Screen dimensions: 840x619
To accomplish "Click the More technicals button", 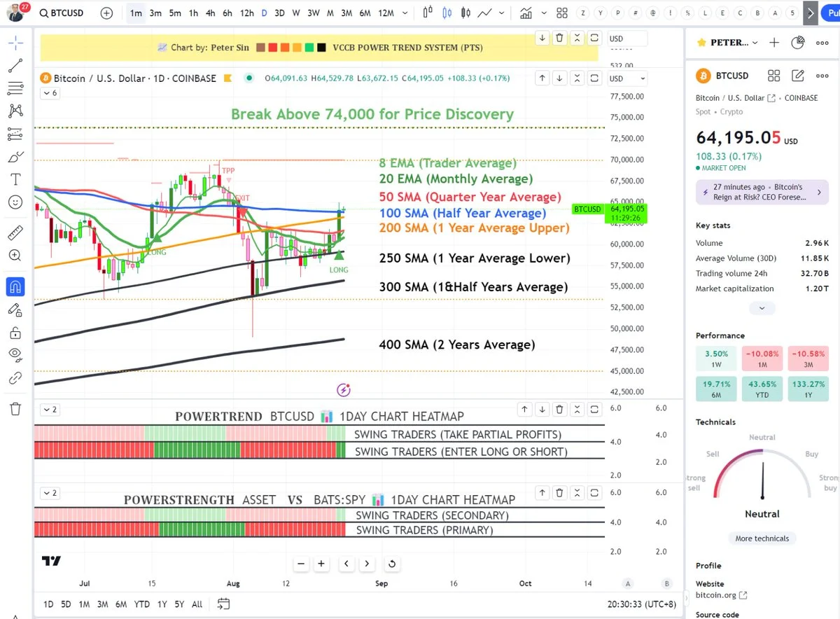I will coord(762,538).
